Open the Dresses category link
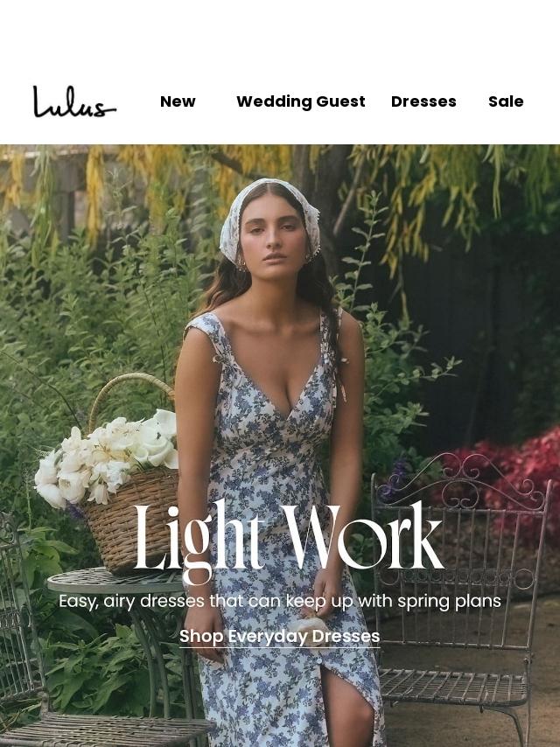 [423, 101]
